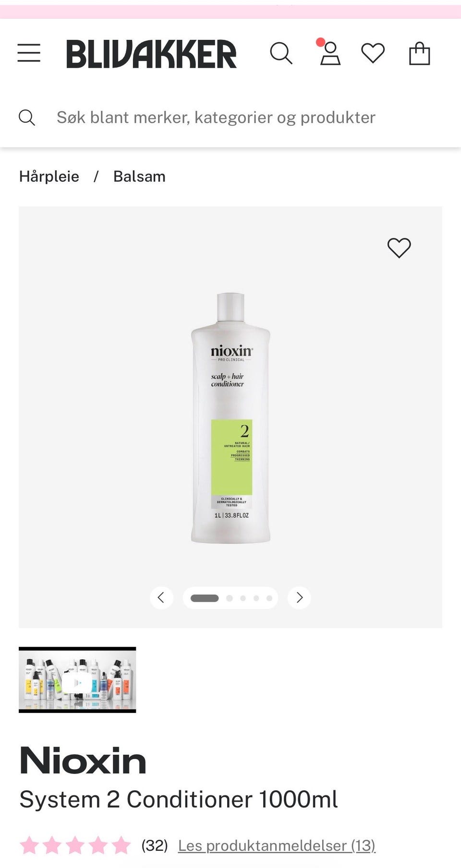Click the Blivakker logo
461x868 pixels.
pyautogui.click(x=151, y=54)
